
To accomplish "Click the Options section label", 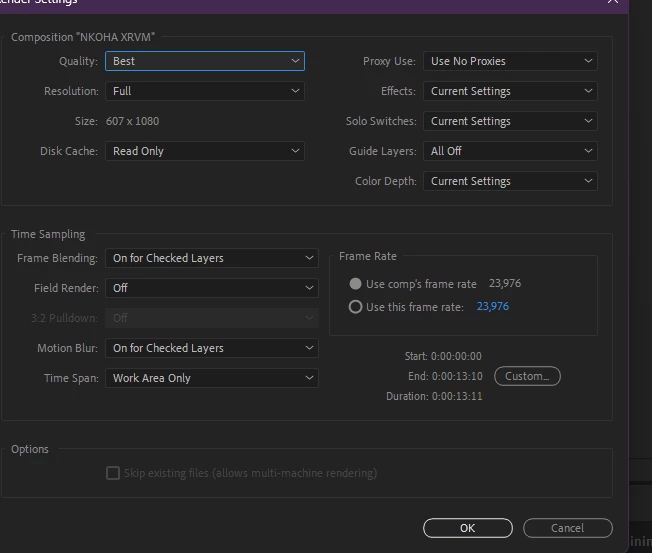I will click(30, 449).
